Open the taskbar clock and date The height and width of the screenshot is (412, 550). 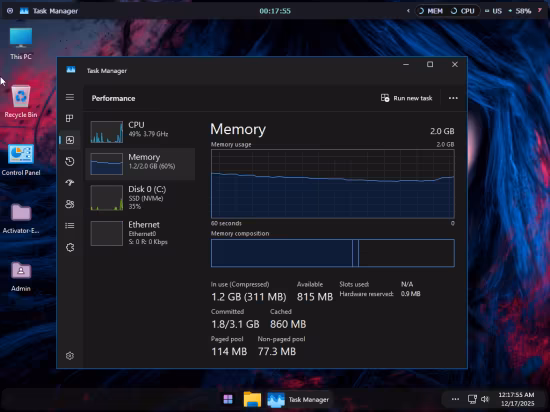(x=516, y=399)
